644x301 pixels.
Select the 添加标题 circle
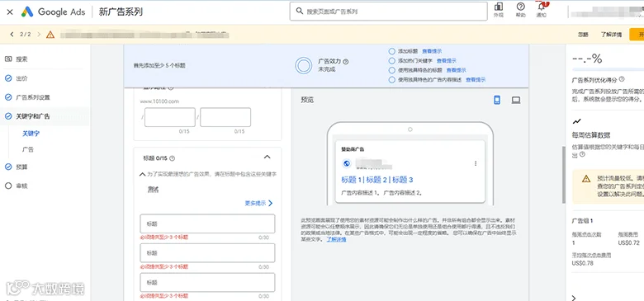coord(391,51)
